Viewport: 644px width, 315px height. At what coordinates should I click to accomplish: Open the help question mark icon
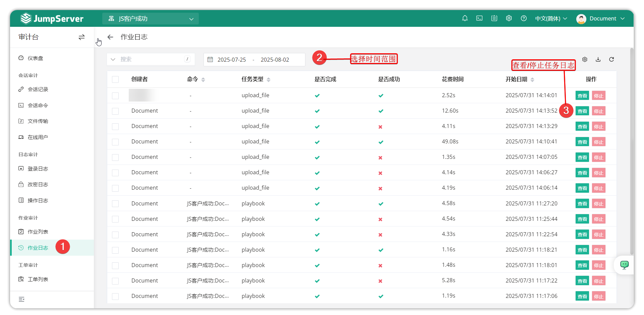point(524,18)
